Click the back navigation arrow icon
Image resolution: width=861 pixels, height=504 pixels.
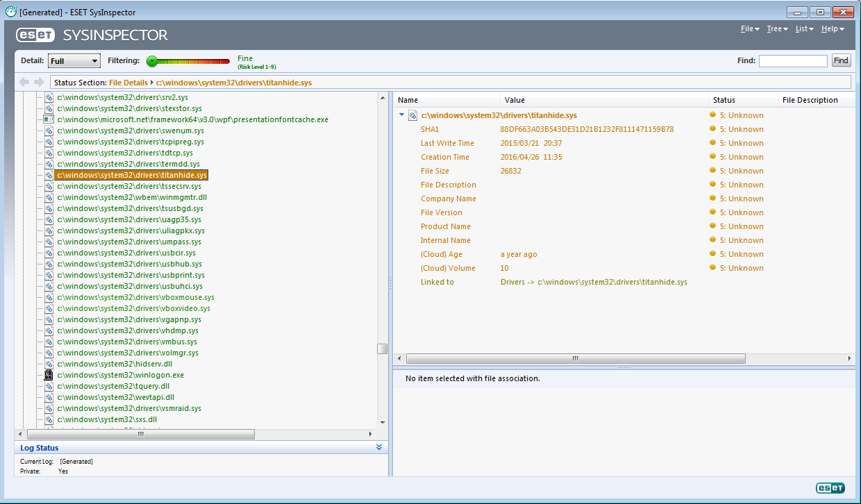[24, 82]
